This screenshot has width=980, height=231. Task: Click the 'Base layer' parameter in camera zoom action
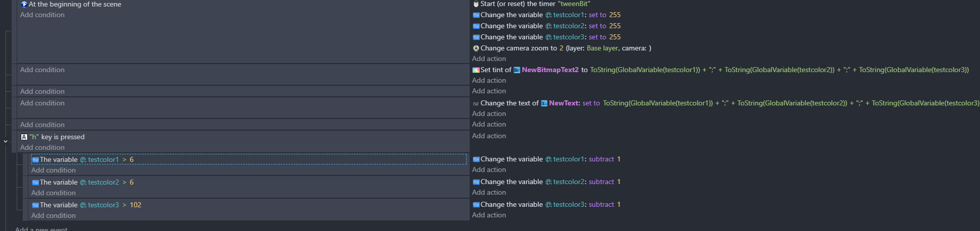point(602,48)
